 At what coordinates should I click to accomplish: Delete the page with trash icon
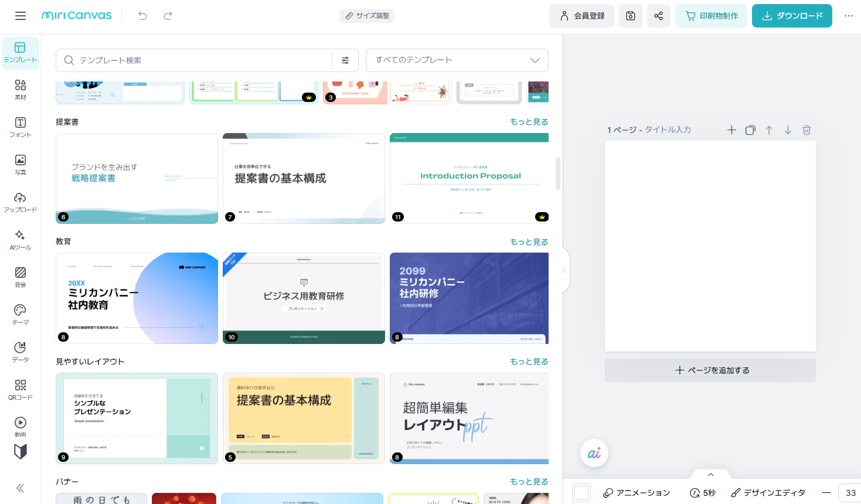click(x=806, y=130)
